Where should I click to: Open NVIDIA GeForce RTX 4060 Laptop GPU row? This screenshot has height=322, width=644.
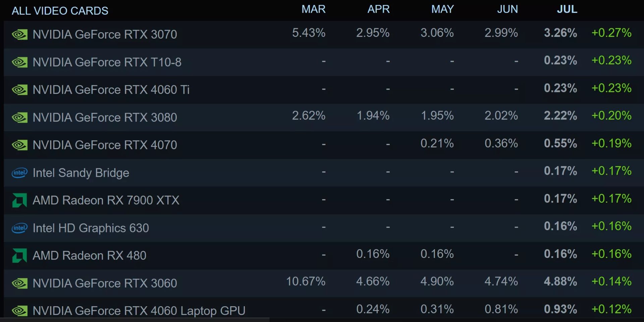pos(139,311)
